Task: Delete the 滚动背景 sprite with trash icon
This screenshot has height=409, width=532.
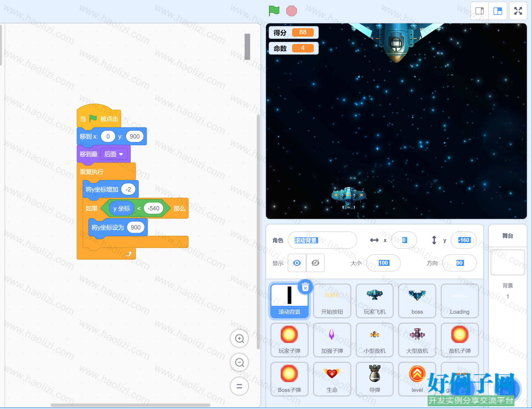Action: 305,287
